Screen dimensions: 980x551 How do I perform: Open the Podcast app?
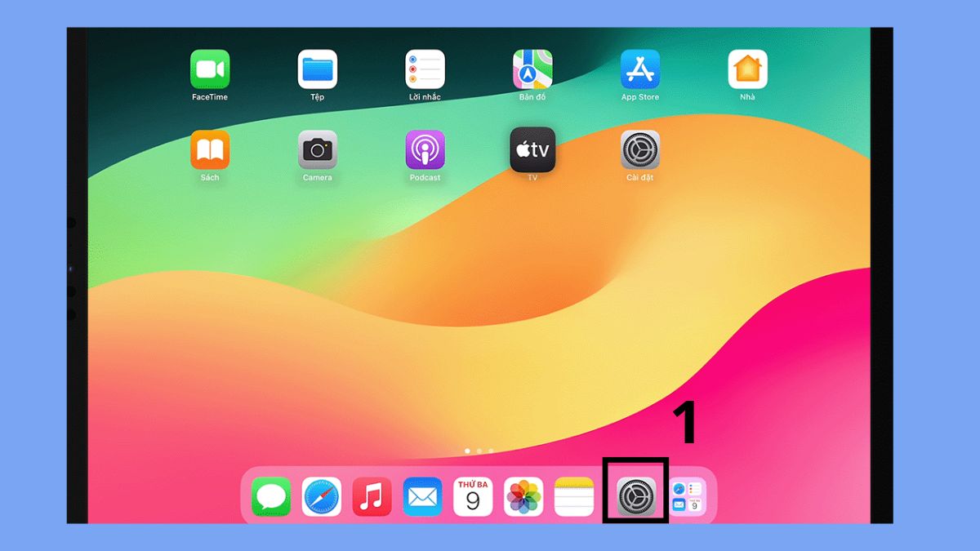click(x=424, y=152)
